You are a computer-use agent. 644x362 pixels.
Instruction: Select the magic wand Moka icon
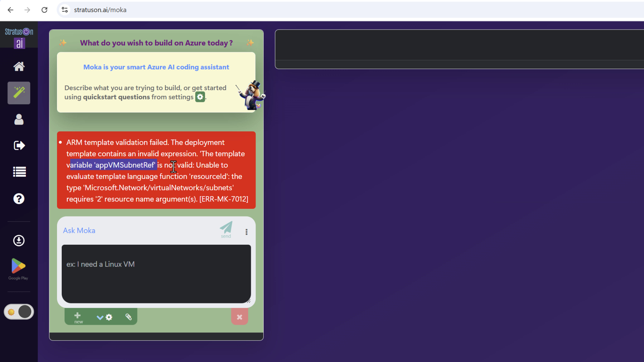coord(19,93)
